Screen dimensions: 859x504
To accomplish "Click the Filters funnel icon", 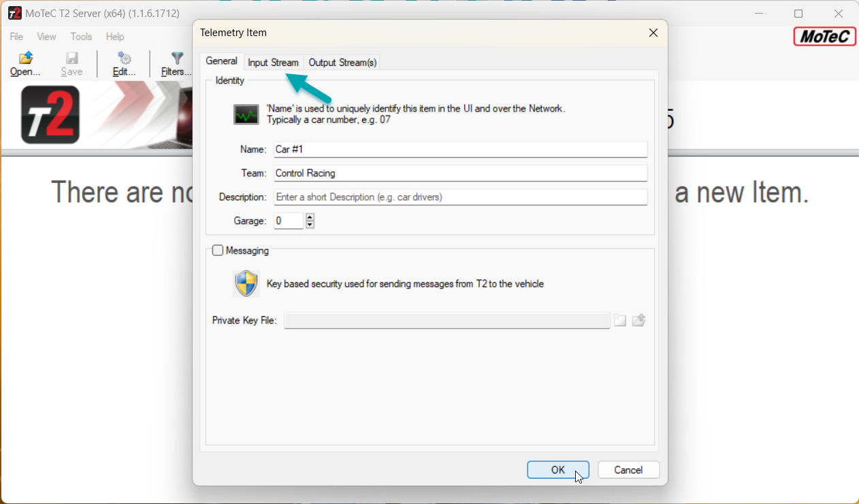I will [177, 58].
